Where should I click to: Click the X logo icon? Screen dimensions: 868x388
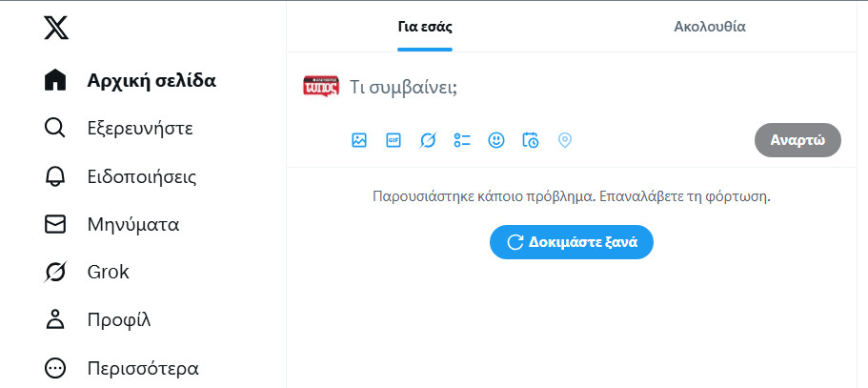(56, 28)
